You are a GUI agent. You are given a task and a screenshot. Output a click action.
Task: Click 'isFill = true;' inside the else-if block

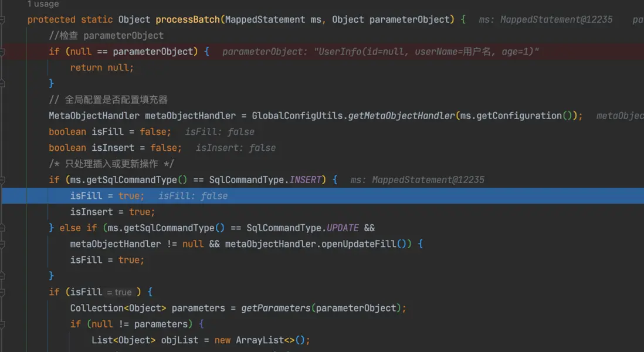click(x=107, y=260)
